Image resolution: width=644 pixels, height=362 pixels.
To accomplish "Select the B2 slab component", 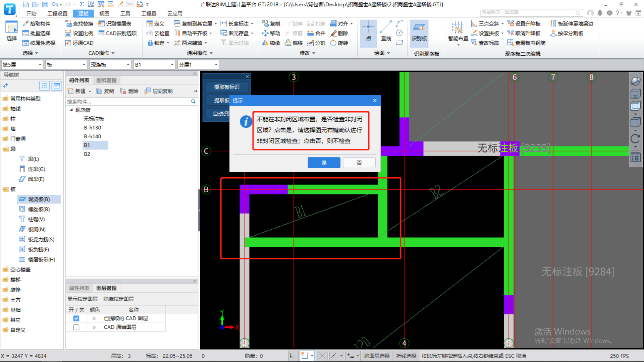I will pyautogui.click(x=87, y=154).
